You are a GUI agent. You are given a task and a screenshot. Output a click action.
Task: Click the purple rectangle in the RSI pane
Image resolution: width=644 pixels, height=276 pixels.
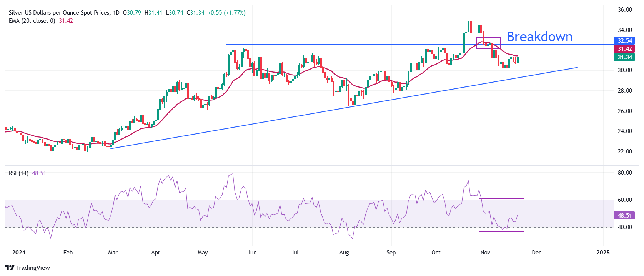tap(501, 199)
